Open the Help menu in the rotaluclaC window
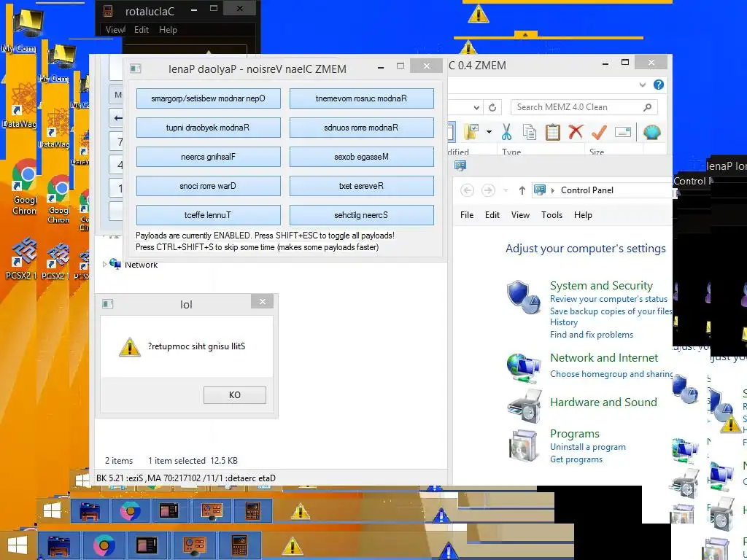Screen dimensions: 747x560 (x=169, y=29)
